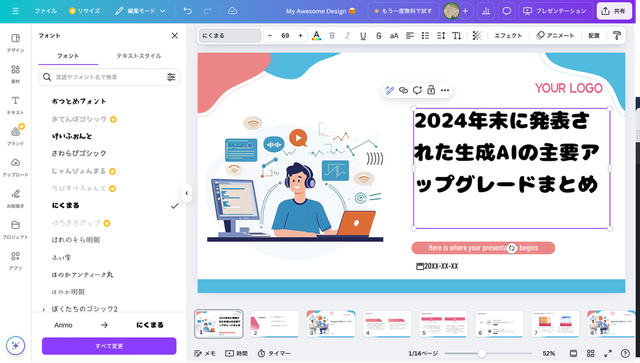Viewport: 640px width, 363px height.
Task: Open the analytics chart icon
Action: click(486, 11)
